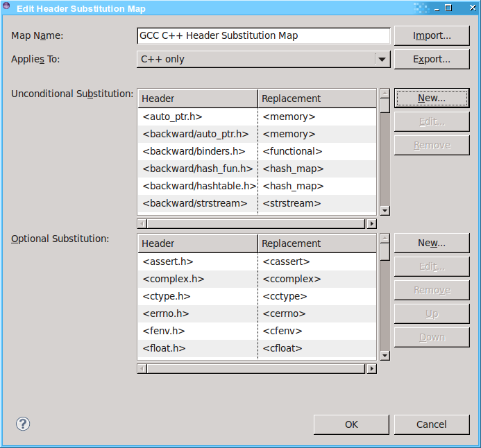
Task: Select the <backward/strstream> row
Action: tap(257, 203)
